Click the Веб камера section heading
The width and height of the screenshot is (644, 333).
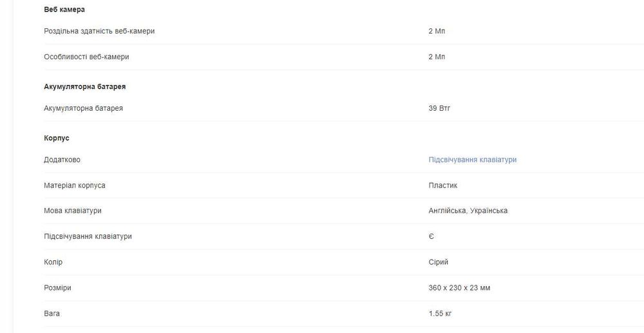pyautogui.click(x=64, y=10)
